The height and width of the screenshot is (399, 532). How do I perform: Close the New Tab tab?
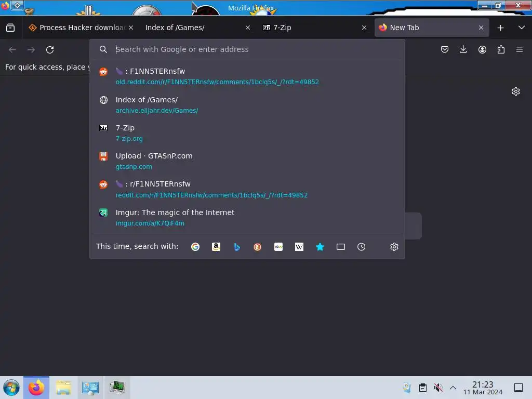[481, 28]
